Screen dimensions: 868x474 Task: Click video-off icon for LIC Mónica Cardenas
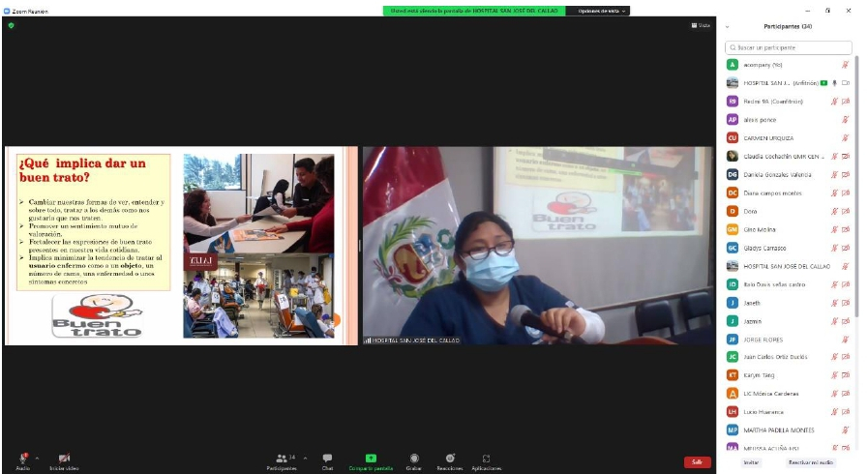point(846,394)
